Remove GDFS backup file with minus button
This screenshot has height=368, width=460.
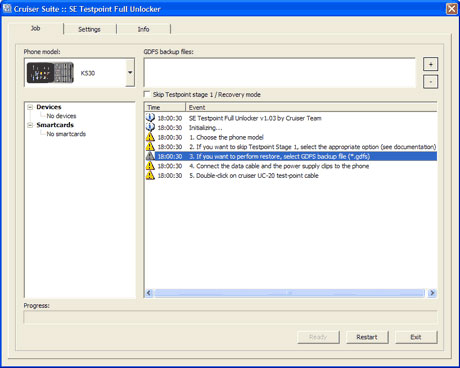tap(430, 82)
